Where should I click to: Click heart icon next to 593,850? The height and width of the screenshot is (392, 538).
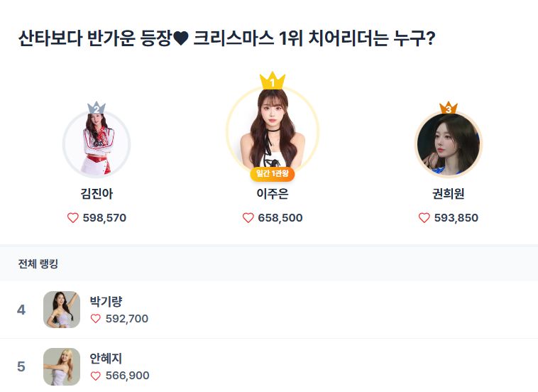(x=424, y=218)
